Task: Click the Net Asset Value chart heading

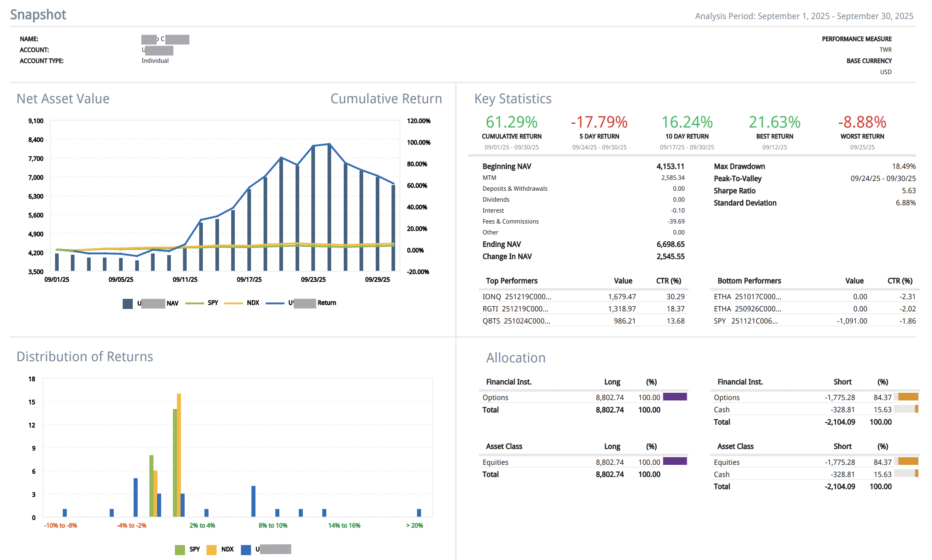Action: pyautogui.click(x=63, y=99)
